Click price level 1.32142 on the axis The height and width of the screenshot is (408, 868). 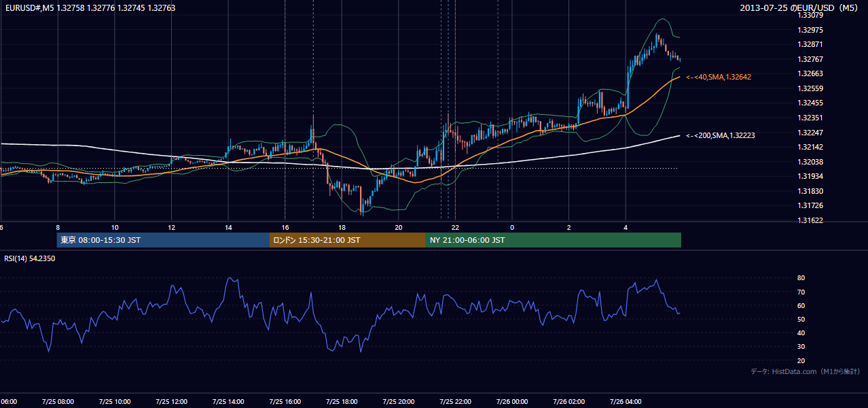810,147
